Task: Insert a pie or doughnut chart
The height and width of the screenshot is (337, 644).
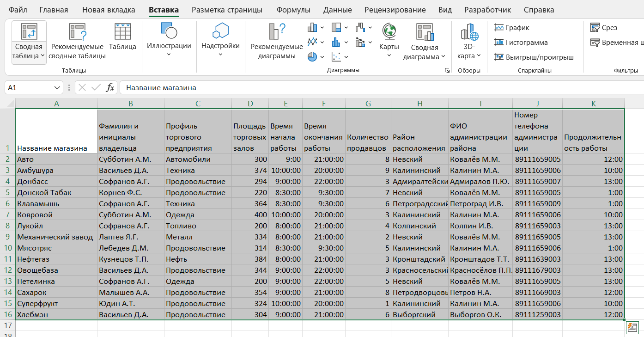Action: (316, 57)
